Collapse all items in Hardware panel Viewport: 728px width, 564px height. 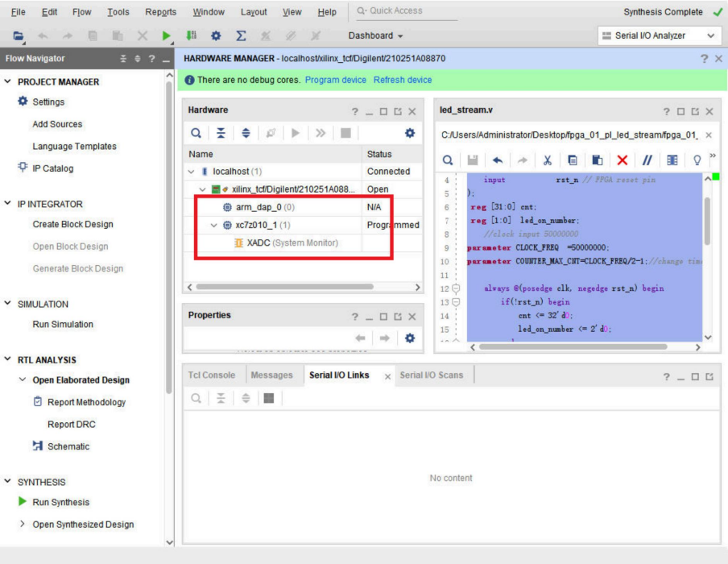(x=221, y=133)
